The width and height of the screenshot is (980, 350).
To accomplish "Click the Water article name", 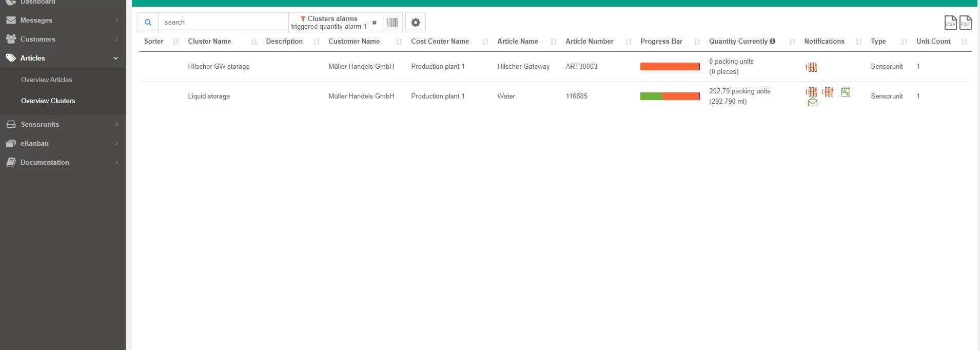I will (506, 96).
